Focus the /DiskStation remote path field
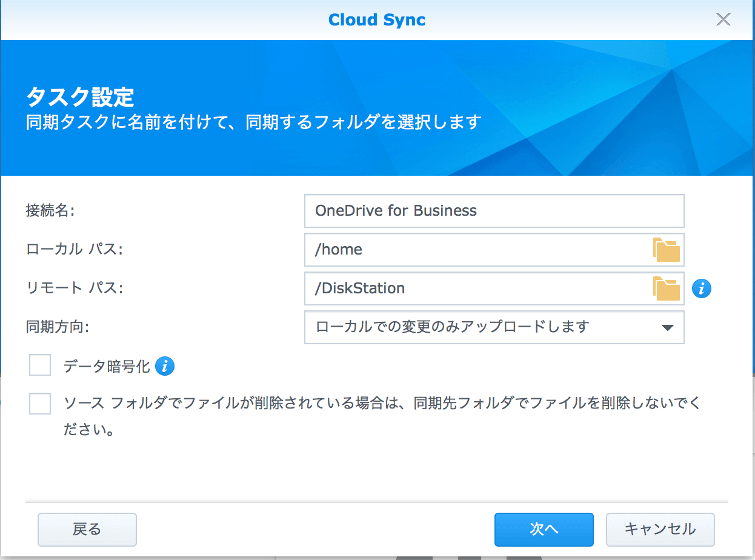The image size is (755, 560). (x=476, y=288)
